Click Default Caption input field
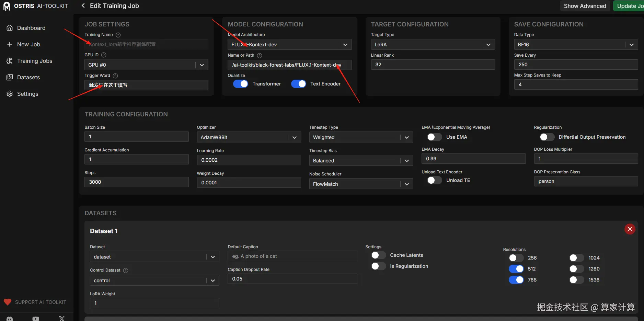Screen dimensions: 644x321 [x=292, y=256]
